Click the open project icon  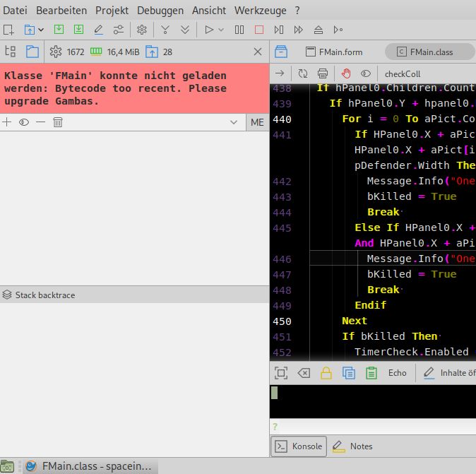click(x=30, y=30)
